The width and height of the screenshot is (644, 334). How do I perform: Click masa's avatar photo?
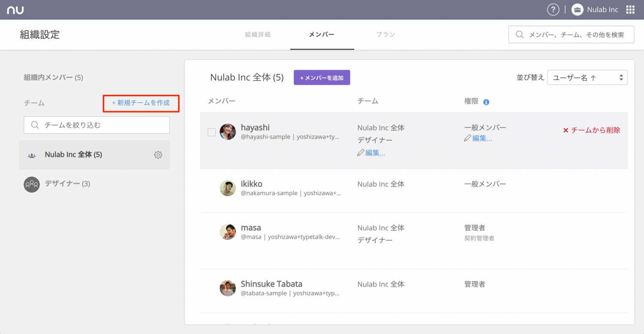click(x=228, y=232)
